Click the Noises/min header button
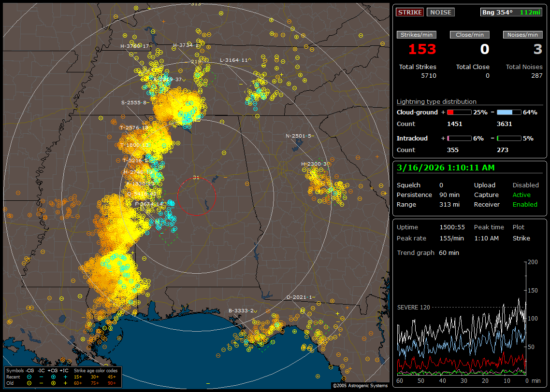Image resolution: width=550 pixels, height=392 pixels. [522, 35]
